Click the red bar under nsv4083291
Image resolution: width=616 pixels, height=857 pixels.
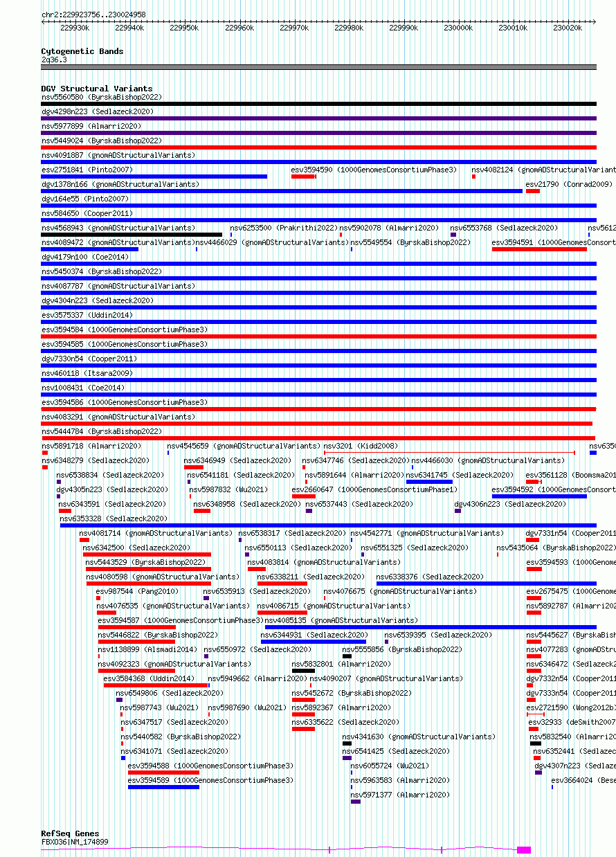click(317, 424)
